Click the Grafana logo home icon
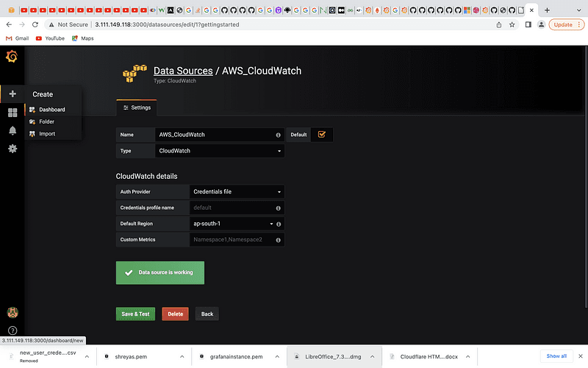This screenshot has height=368, width=588. (12, 57)
